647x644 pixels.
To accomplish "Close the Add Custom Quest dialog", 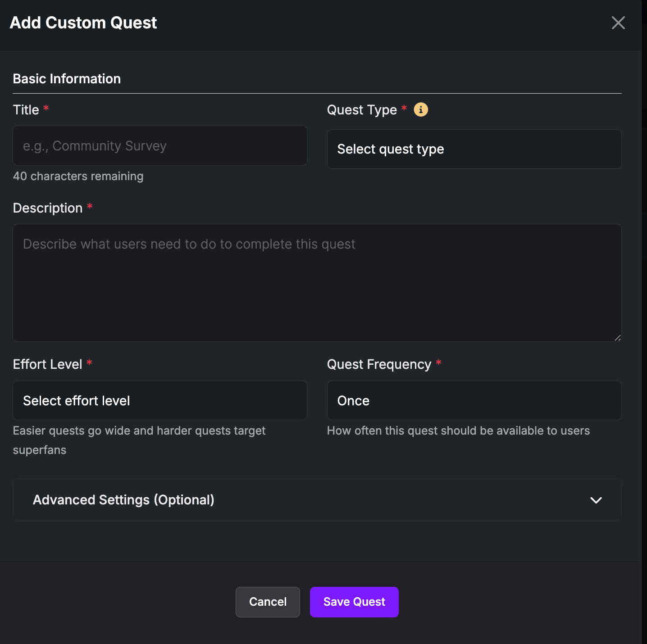I will [618, 23].
